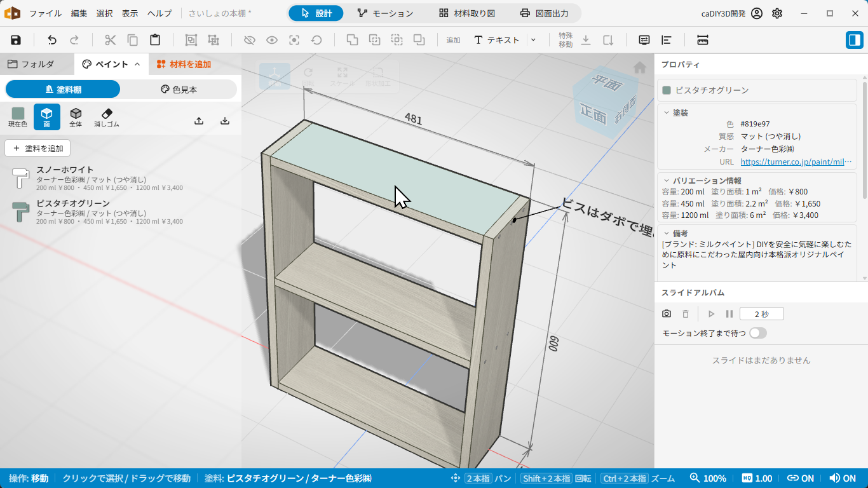This screenshot has width=868, height=488.
Task: Click the save floppy disk icon
Action: tap(16, 40)
